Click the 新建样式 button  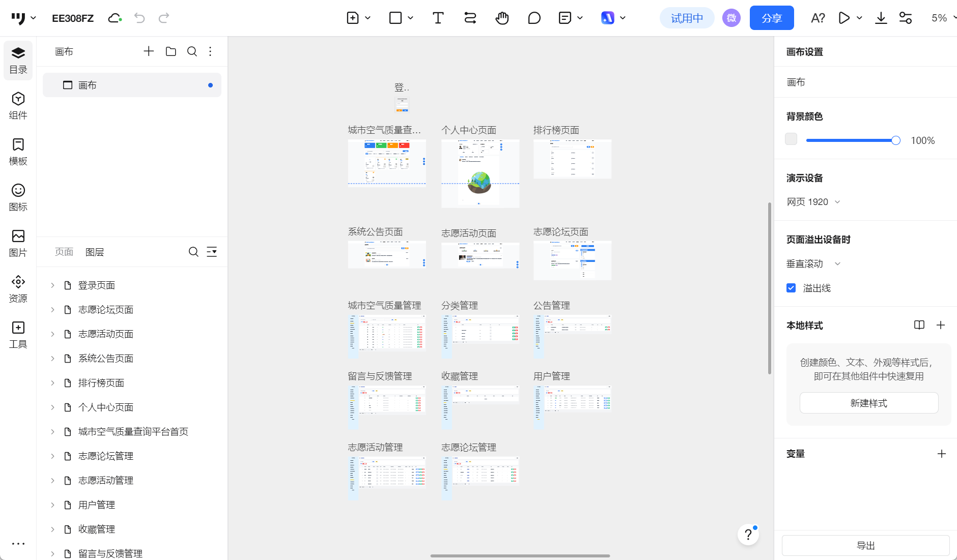pyautogui.click(x=868, y=402)
